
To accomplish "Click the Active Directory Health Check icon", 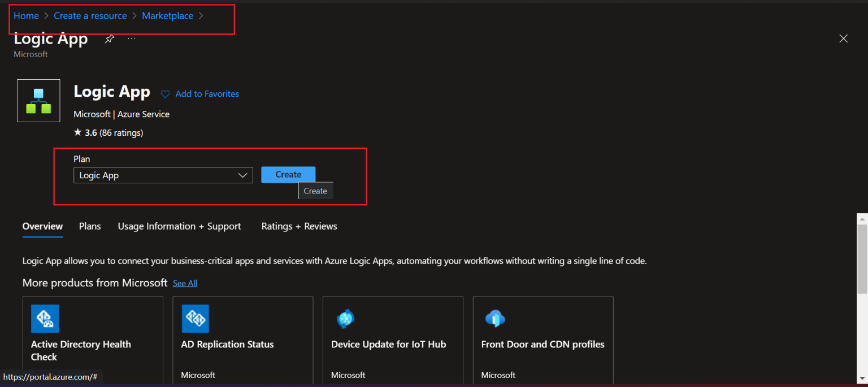I will pos(45,319).
